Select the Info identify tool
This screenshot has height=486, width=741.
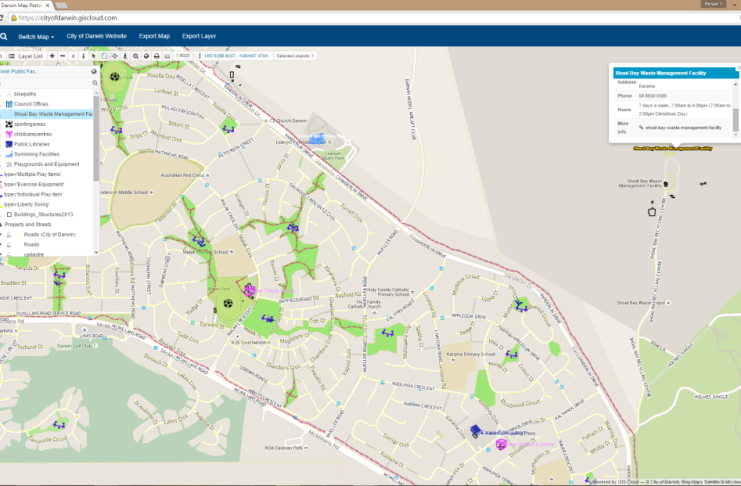[x=84, y=56]
